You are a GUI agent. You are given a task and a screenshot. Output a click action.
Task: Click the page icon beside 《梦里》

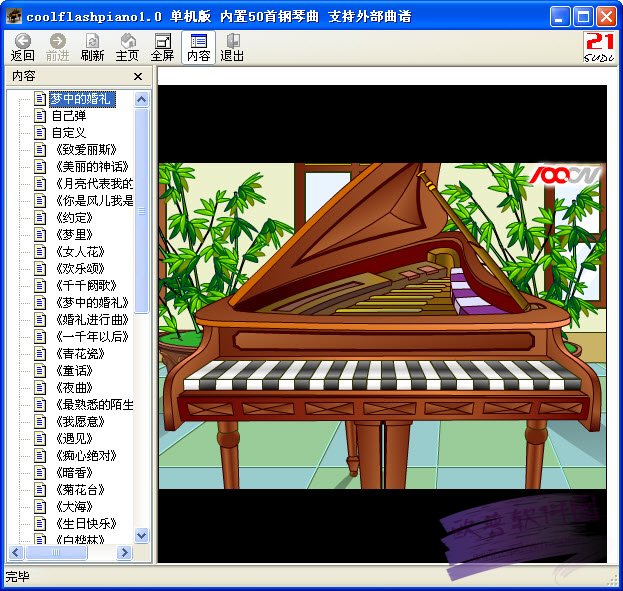click(40, 234)
